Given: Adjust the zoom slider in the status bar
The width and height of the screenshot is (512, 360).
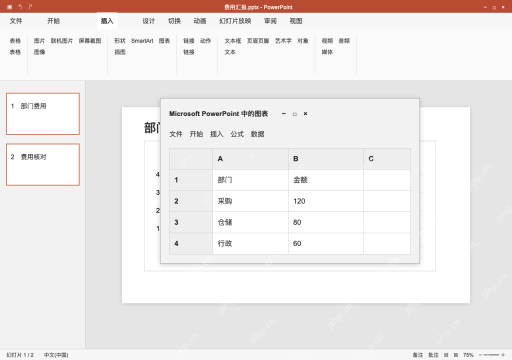Looking at the screenshot, I should (492, 355).
